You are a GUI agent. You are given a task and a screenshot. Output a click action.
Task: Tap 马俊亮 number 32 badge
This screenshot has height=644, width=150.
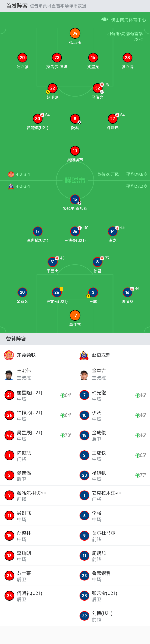[97, 88]
